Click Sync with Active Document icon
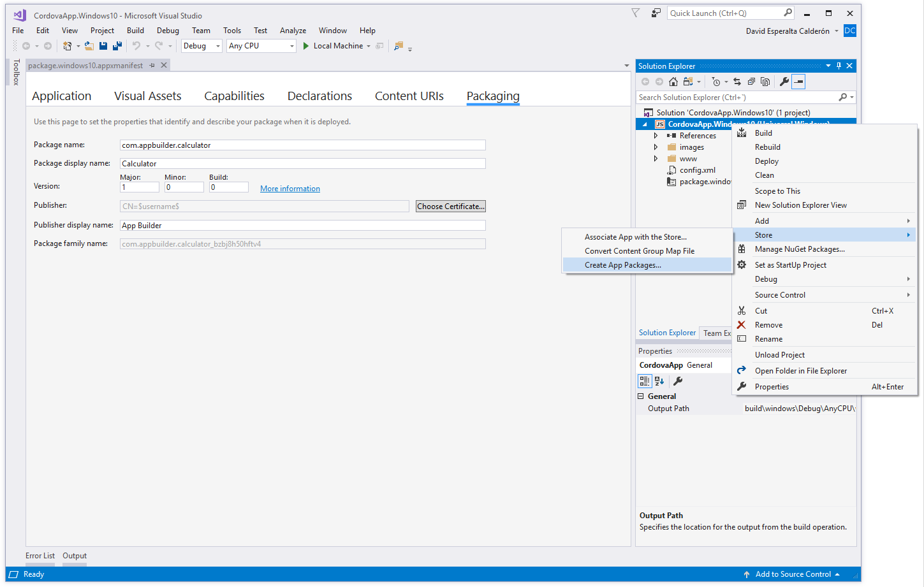Screen dimensions: 924x587 pyautogui.click(x=737, y=82)
